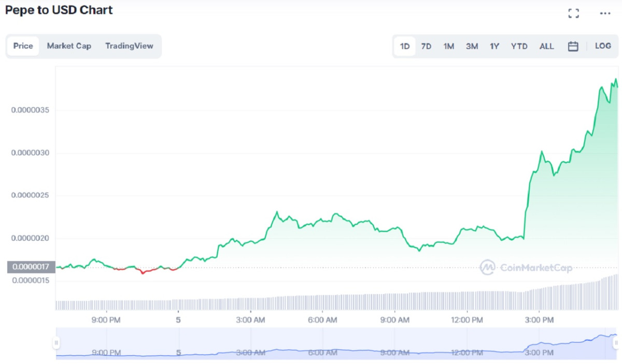The image size is (622, 364).
Task: Click the red segment of the price line
Action: (145, 270)
